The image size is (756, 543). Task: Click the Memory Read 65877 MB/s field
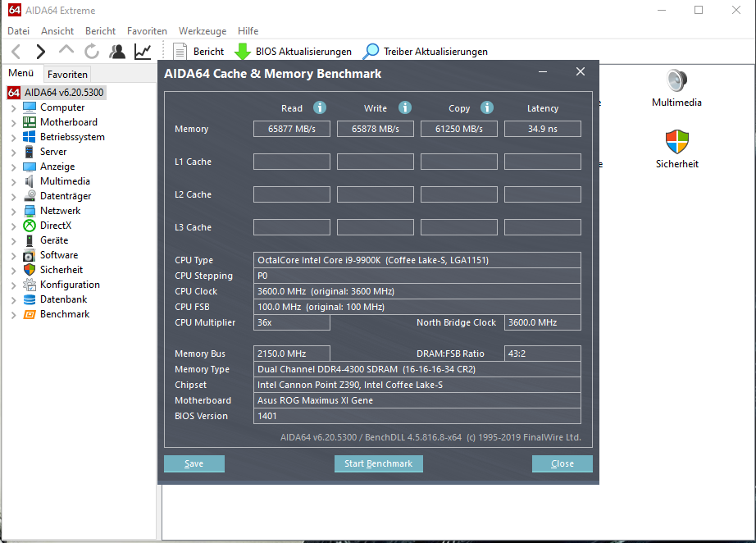tap(292, 129)
